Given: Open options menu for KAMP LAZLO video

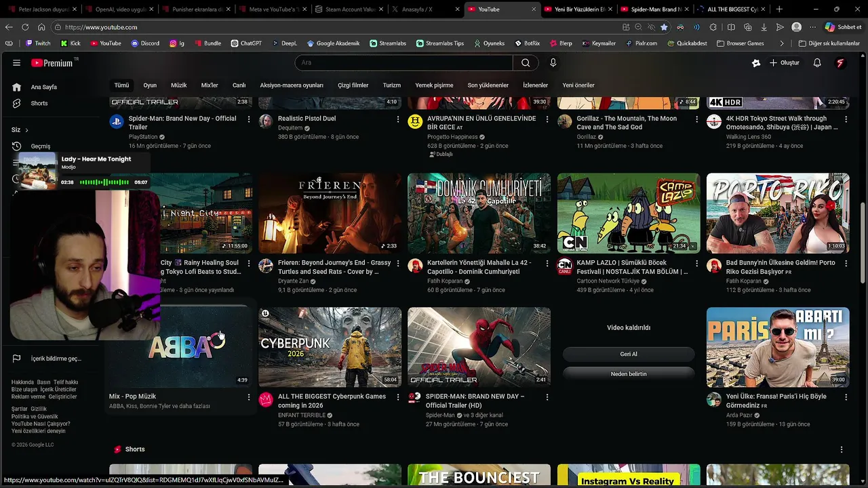Looking at the screenshot, I should (x=696, y=263).
